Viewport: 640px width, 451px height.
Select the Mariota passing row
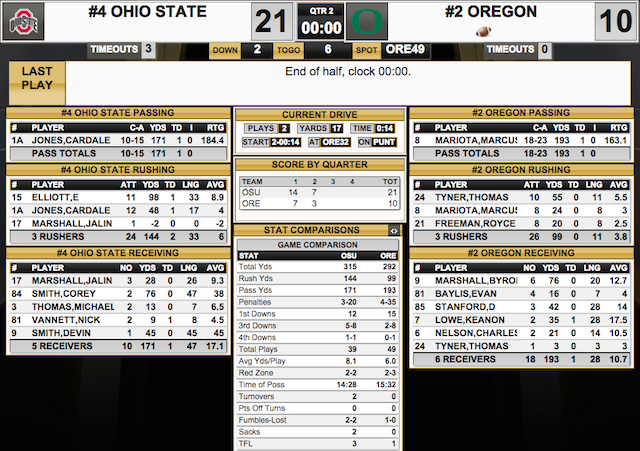tap(521, 140)
